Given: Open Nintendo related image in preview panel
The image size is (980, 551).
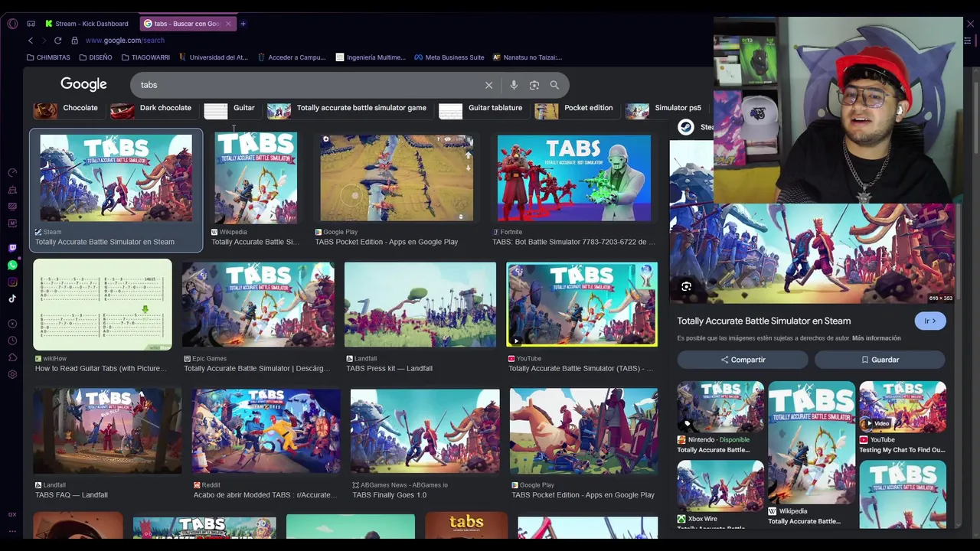Looking at the screenshot, I should point(720,418).
